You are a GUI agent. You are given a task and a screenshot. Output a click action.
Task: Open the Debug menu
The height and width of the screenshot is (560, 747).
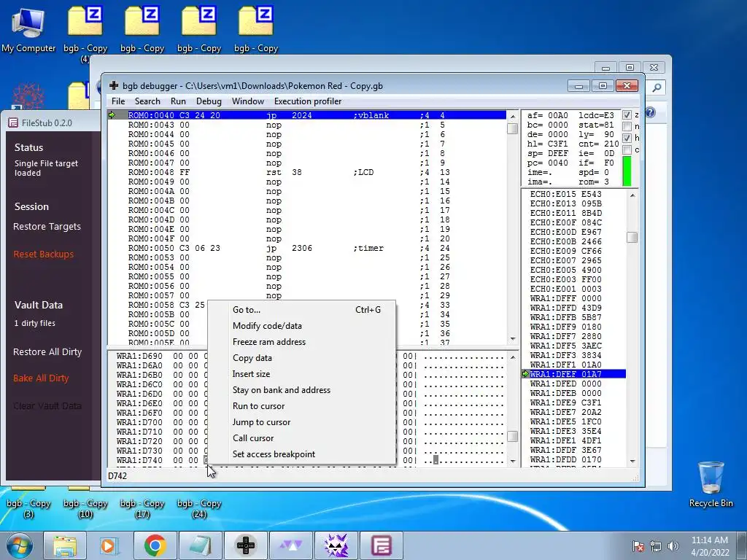209,101
